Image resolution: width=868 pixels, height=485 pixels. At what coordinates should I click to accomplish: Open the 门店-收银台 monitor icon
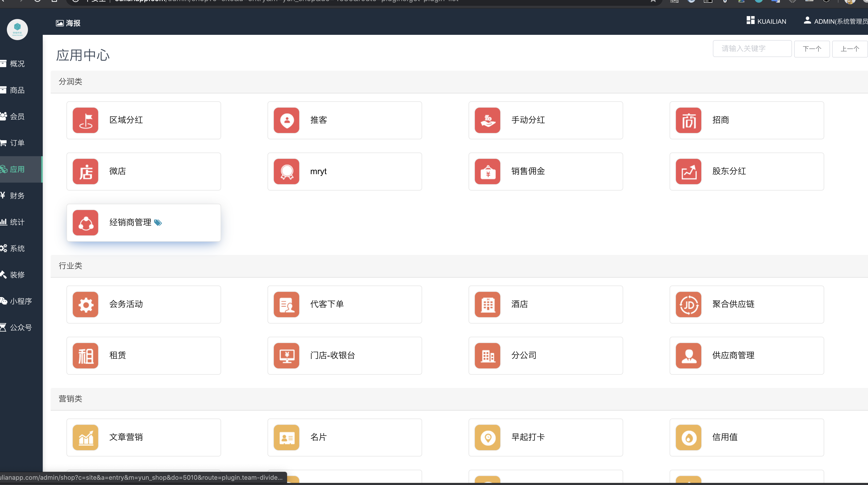click(287, 356)
